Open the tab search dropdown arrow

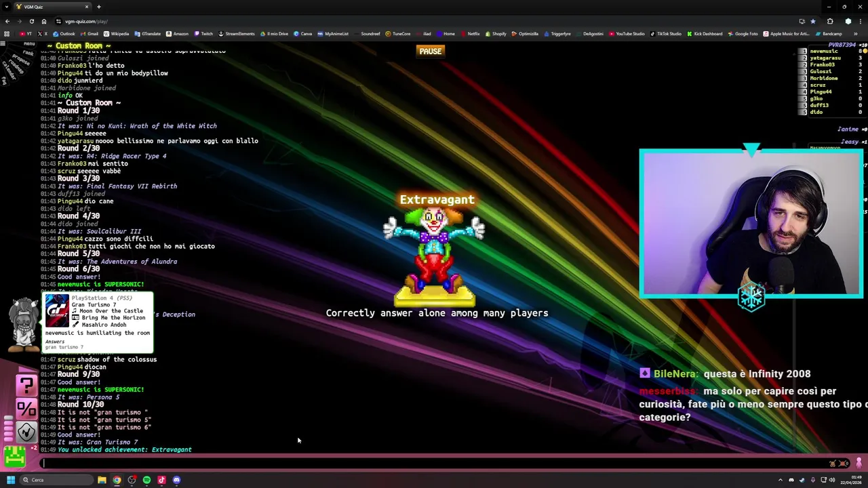(7, 7)
